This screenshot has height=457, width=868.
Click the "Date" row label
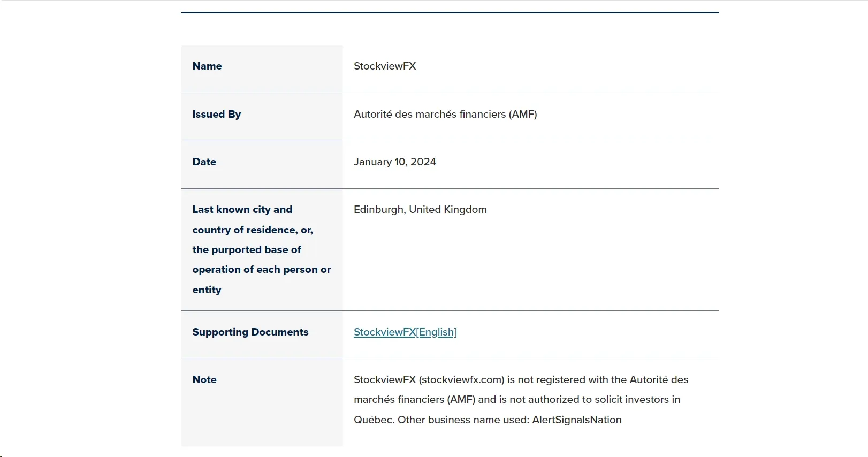(204, 162)
